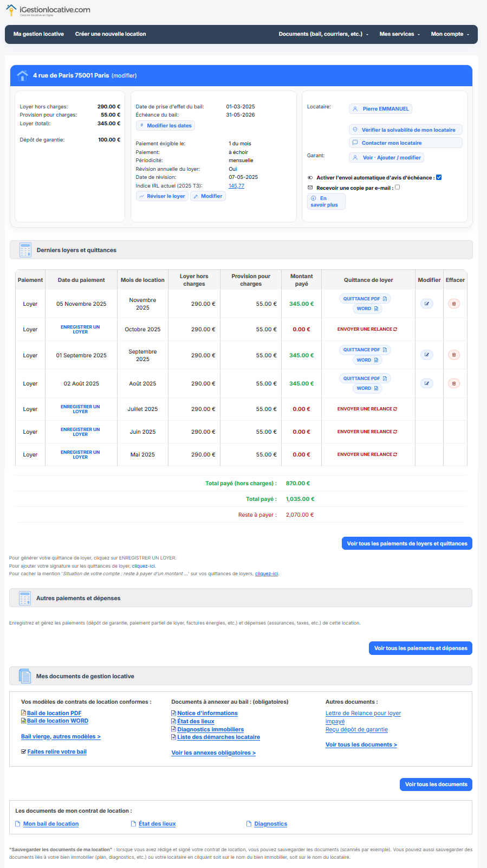The height and width of the screenshot is (868, 487).
Task: Click ENREGISTRER UN LOYER for Juin 2025
Action: (x=80, y=432)
